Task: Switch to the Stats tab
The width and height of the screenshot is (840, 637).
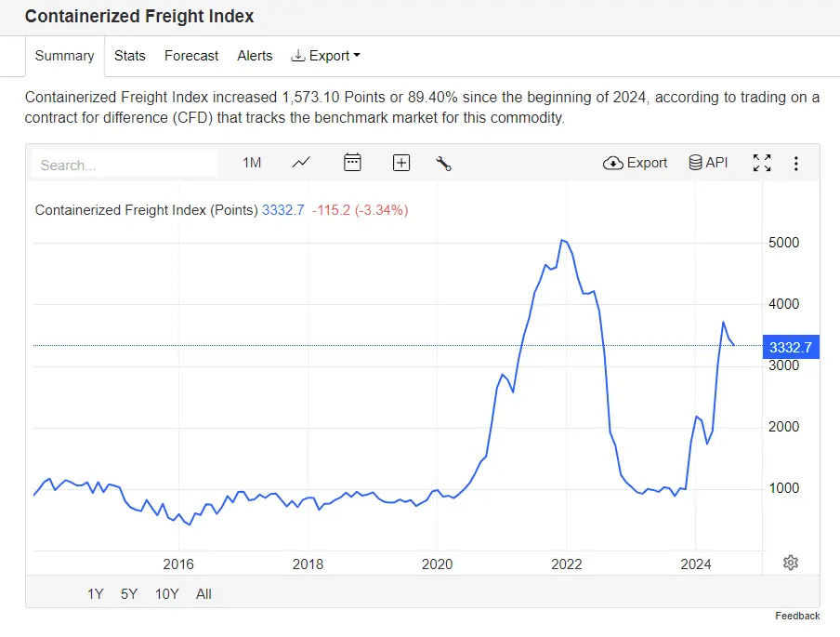Action: click(x=130, y=56)
